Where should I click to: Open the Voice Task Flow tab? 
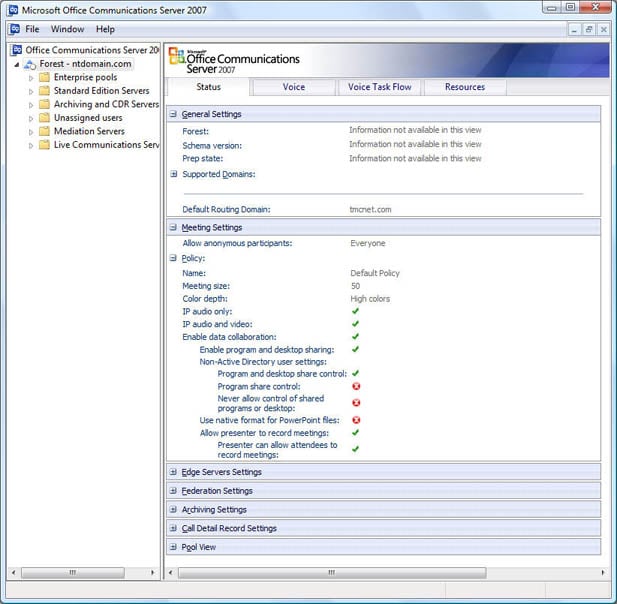coord(379,87)
